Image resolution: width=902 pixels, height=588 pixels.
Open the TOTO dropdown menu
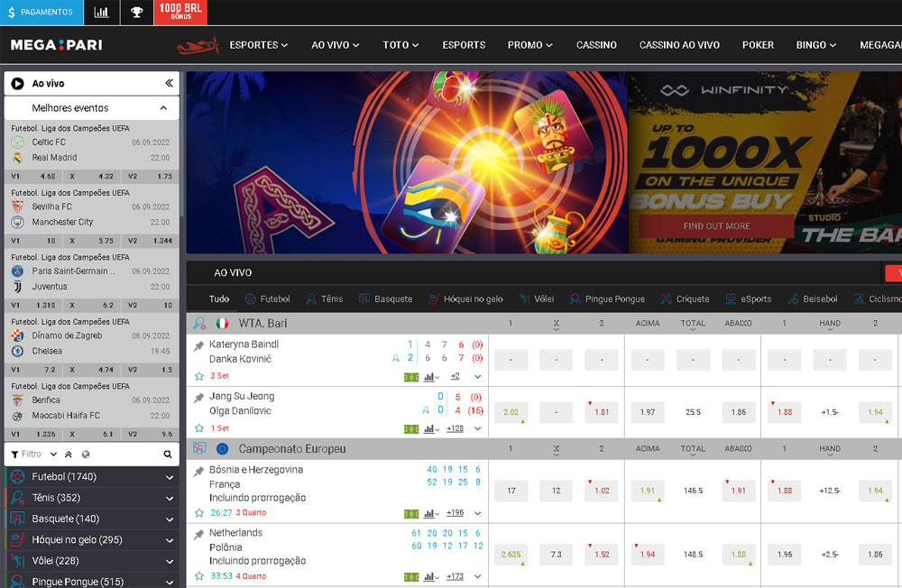401,45
